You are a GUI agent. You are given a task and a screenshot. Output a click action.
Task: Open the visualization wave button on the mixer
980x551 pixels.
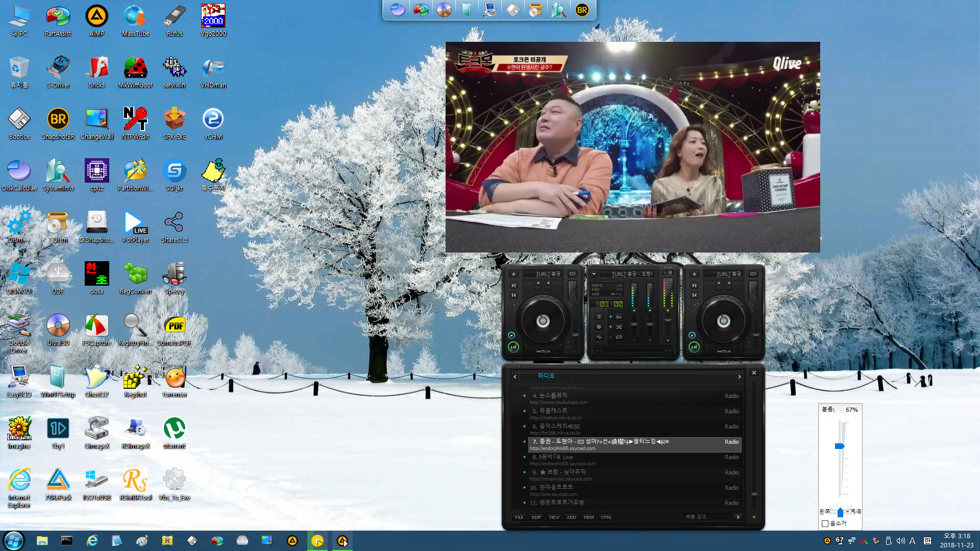coord(599,337)
